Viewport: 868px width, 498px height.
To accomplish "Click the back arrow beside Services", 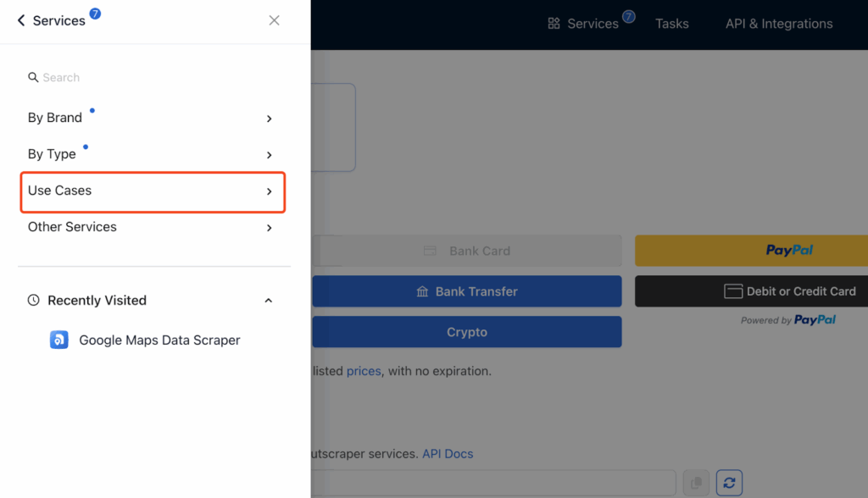I will coord(21,20).
